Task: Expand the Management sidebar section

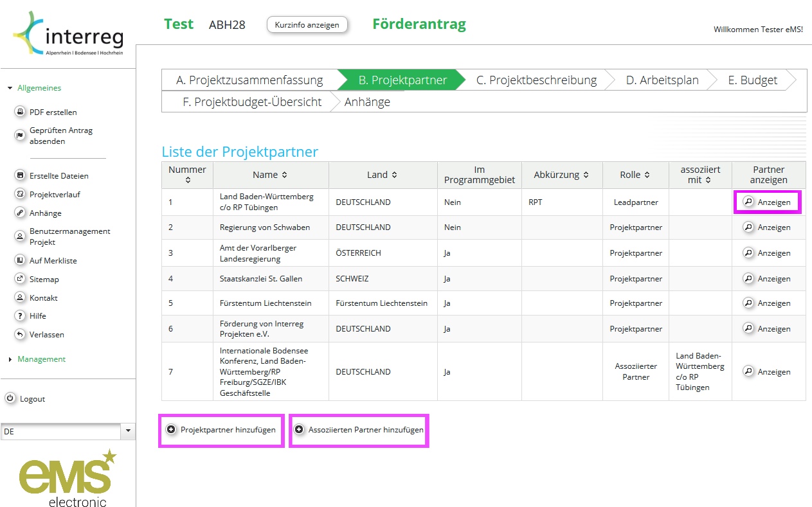Action: pos(10,359)
